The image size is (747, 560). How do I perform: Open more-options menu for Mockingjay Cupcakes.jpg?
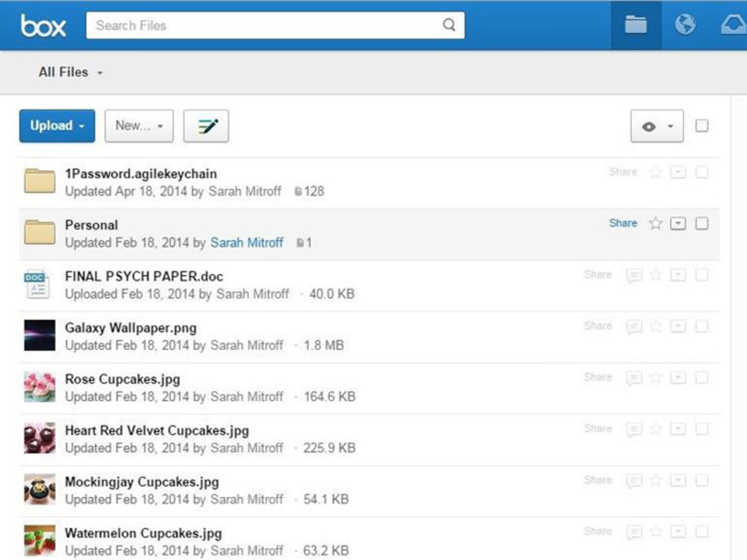(x=678, y=480)
